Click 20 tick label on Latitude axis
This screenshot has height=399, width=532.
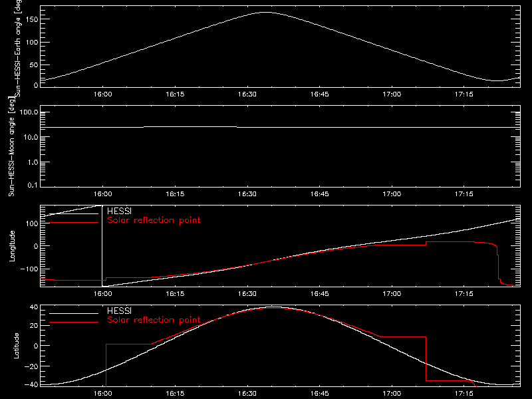(34, 326)
